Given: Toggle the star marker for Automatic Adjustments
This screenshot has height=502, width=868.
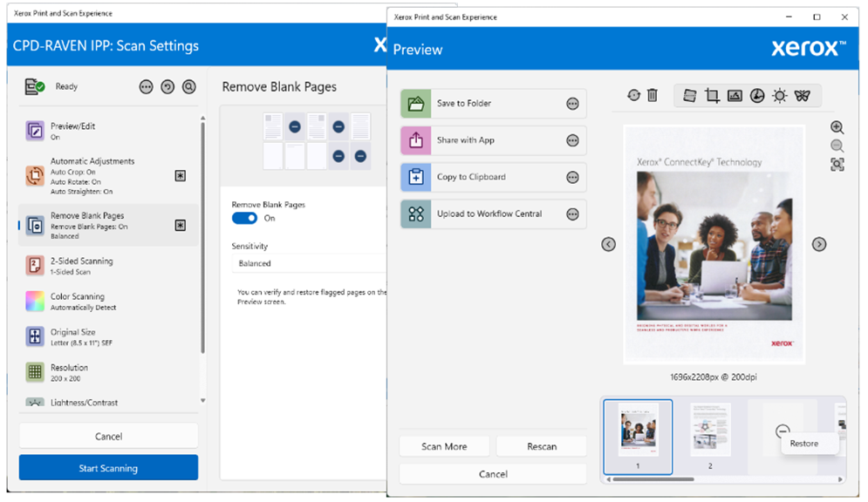Looking at the screenshot, I should point(181,176).
